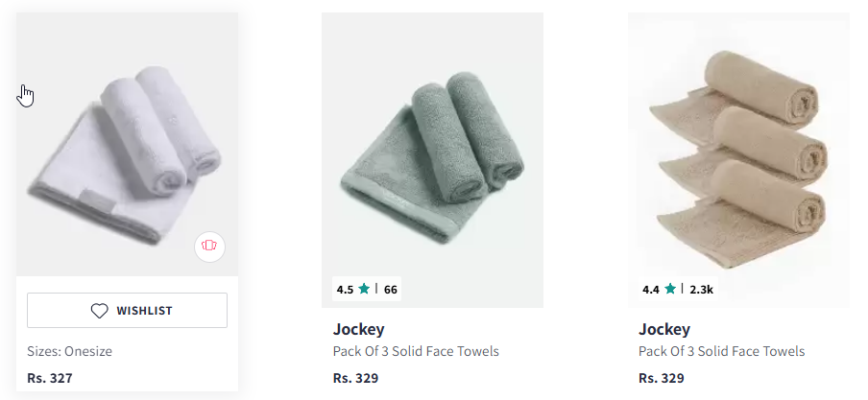868x400 pixels.
Task: Open the white face towels product image
Action: [x=128, y=144]
